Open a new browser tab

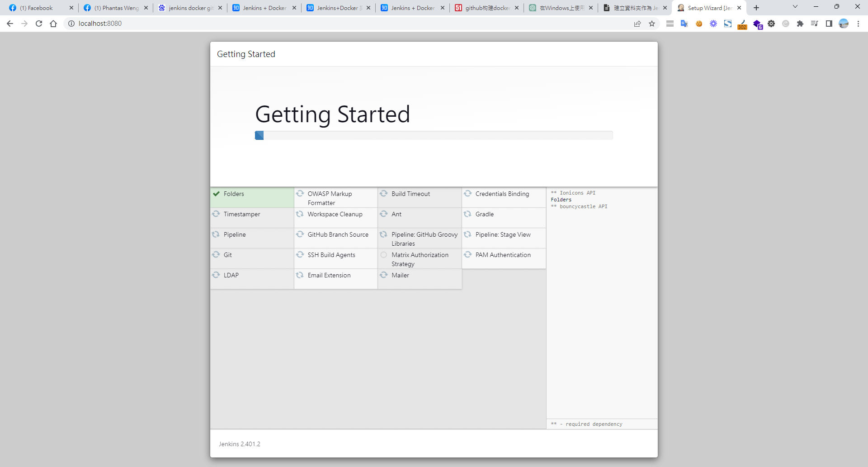pos(756,8)
